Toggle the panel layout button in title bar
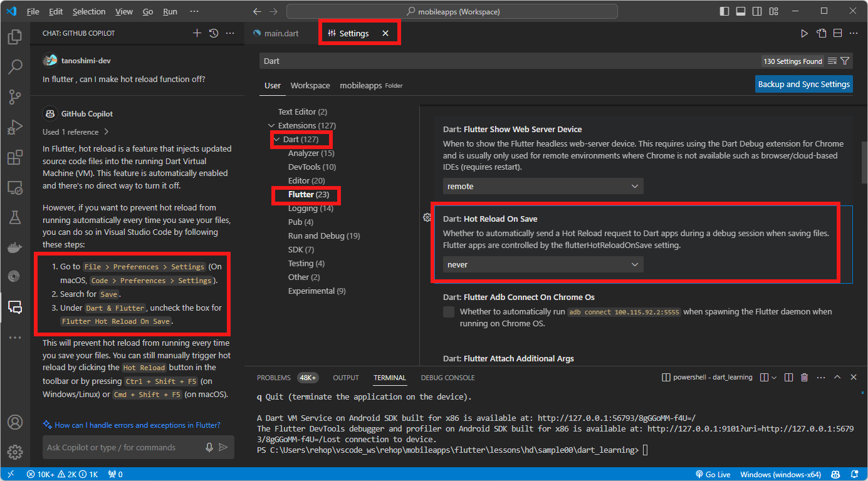868x481 pixels. click(741, 11)
